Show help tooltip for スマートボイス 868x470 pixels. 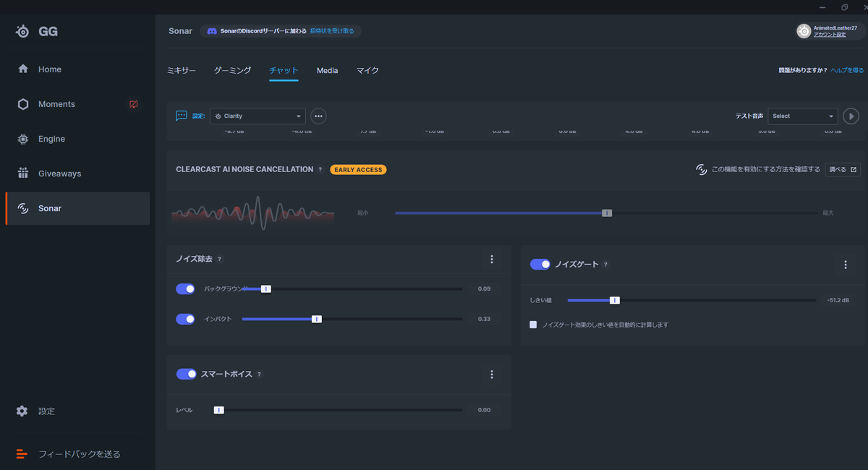tap(259, 375)
